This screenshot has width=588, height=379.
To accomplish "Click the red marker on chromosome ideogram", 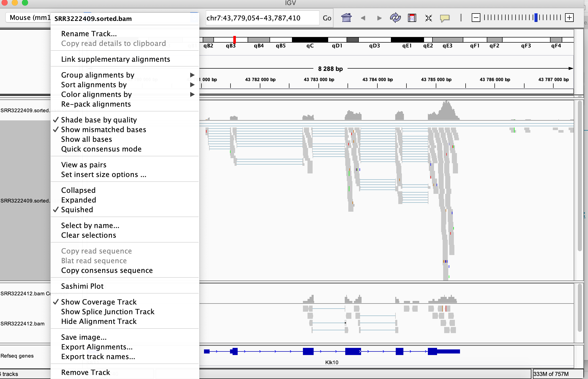I will coord(235,40).
